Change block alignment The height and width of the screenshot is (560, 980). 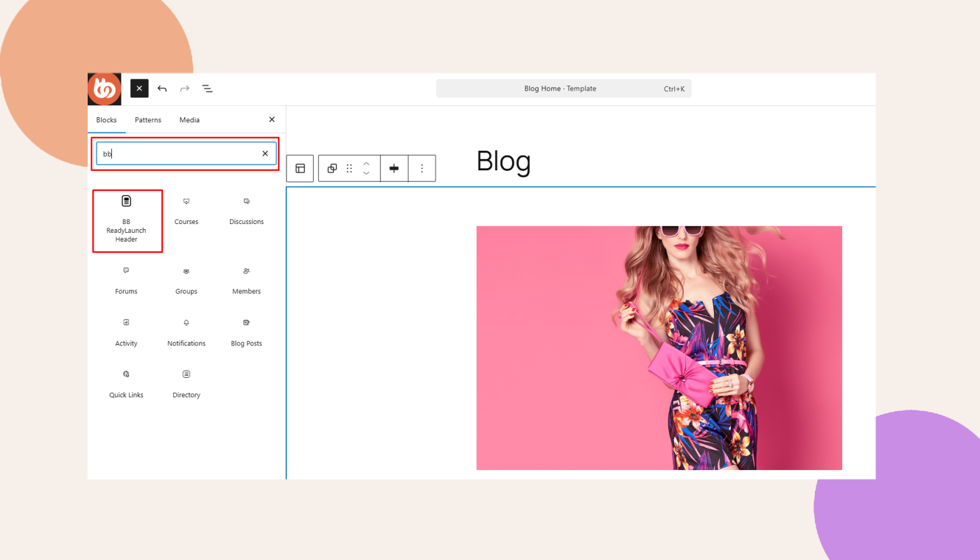(394, 169)
